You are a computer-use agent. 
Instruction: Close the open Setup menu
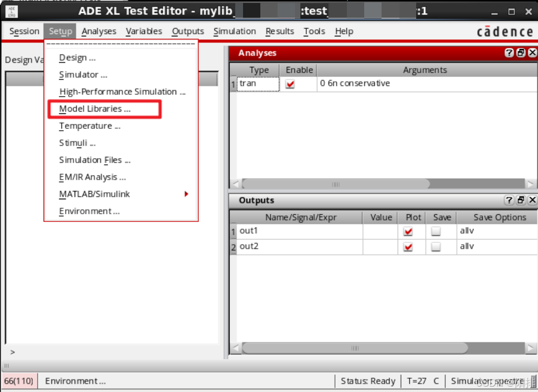pyautogui.click(x=60, y=31)
